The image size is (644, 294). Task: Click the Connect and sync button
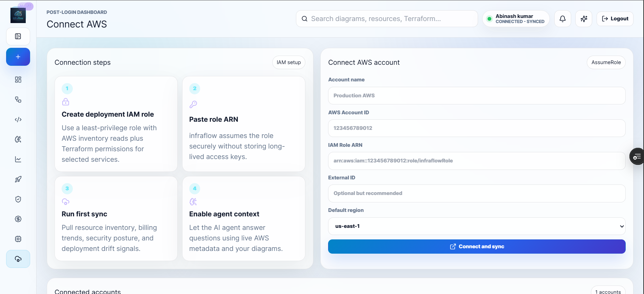(x=476, y=247)
